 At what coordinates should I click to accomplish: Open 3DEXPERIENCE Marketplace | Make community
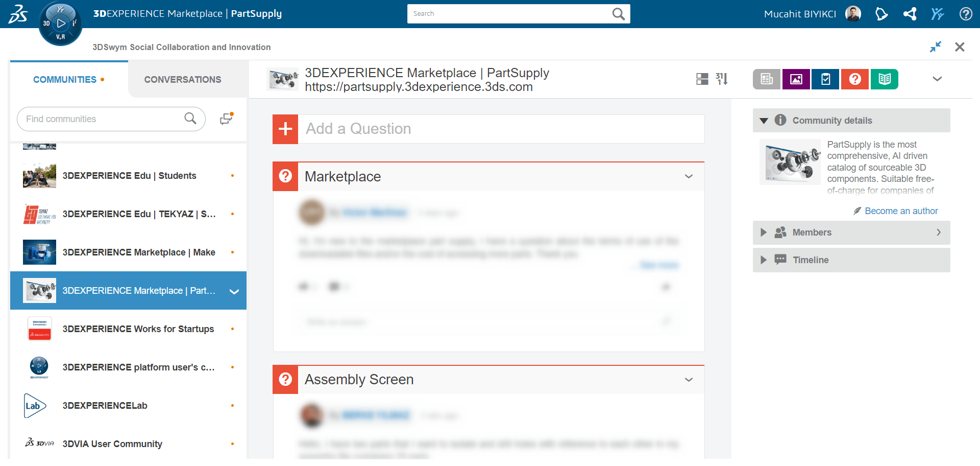(128, 252)
